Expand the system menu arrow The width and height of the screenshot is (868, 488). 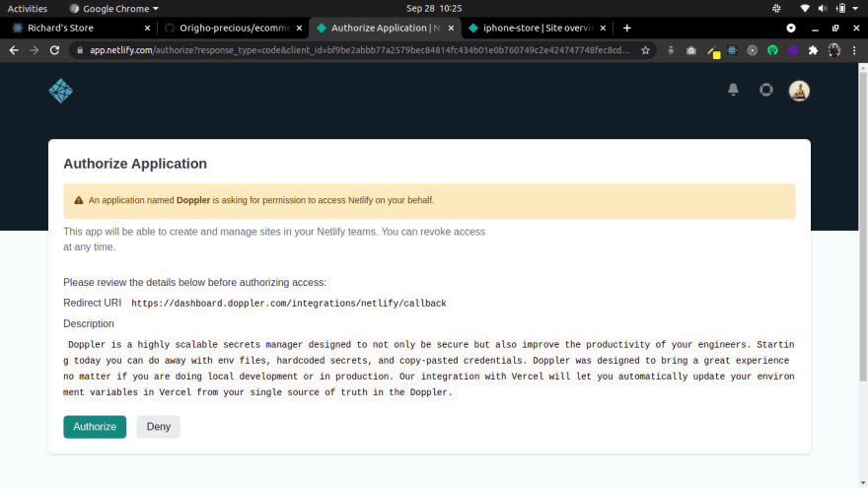click(x=856, y=8)
